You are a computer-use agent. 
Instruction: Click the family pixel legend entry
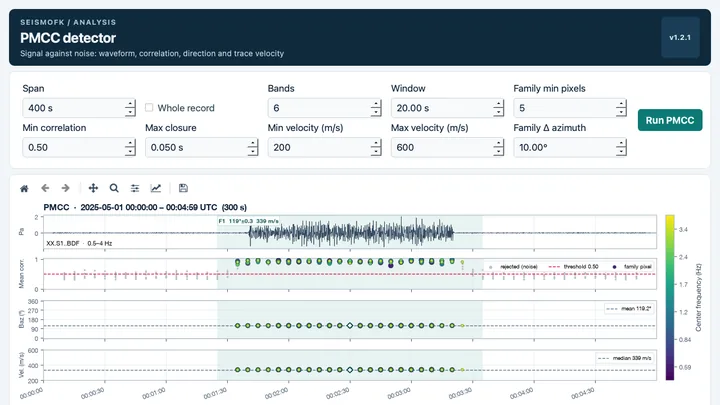(x=631, y=266)
